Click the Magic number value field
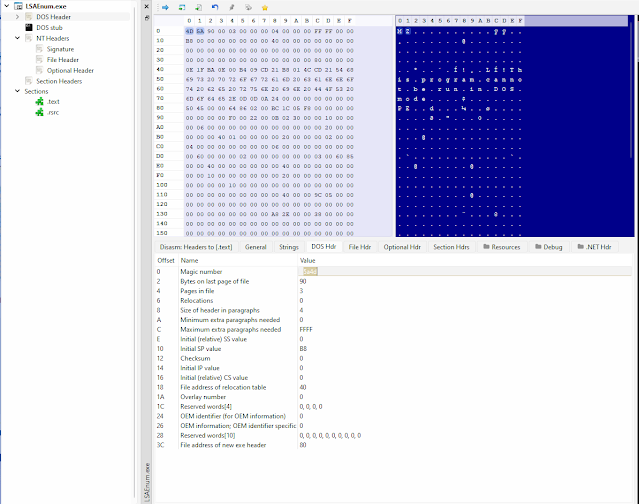The width and height of the screenshot is (639, 504). click(310, 271)
